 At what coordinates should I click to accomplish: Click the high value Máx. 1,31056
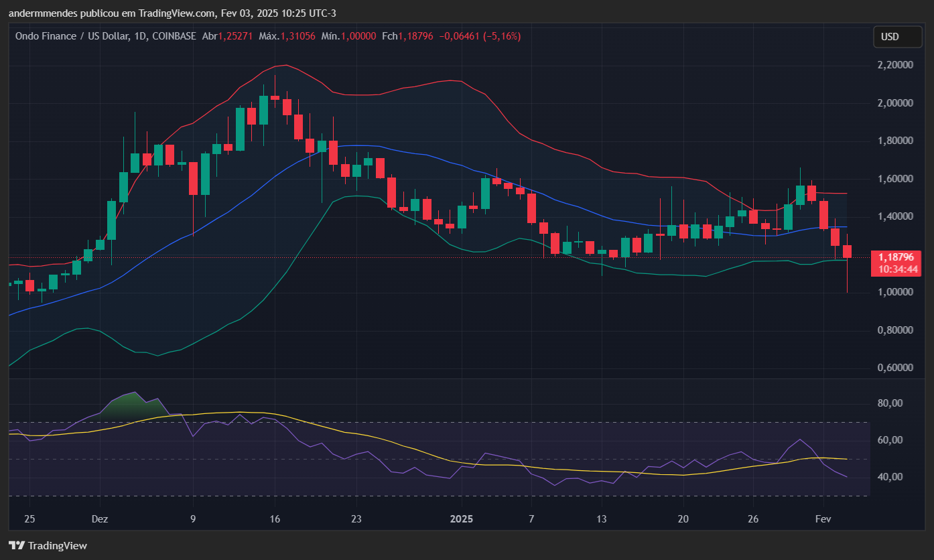pos(287,36)
